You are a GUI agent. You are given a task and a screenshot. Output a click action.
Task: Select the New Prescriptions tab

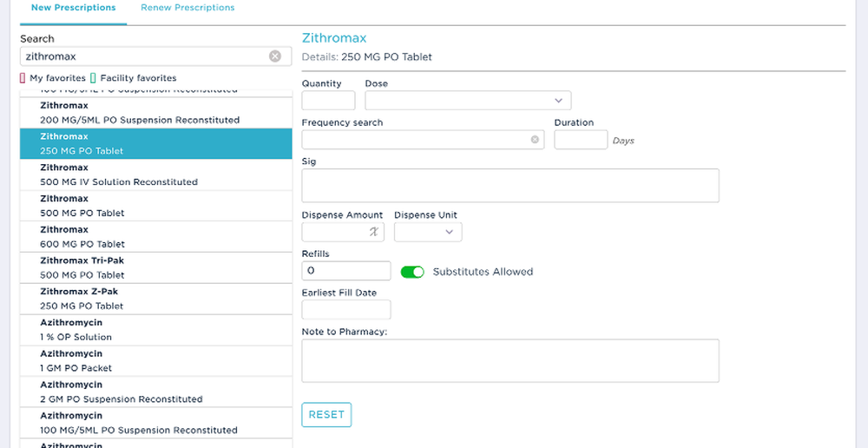pos(73,8)
